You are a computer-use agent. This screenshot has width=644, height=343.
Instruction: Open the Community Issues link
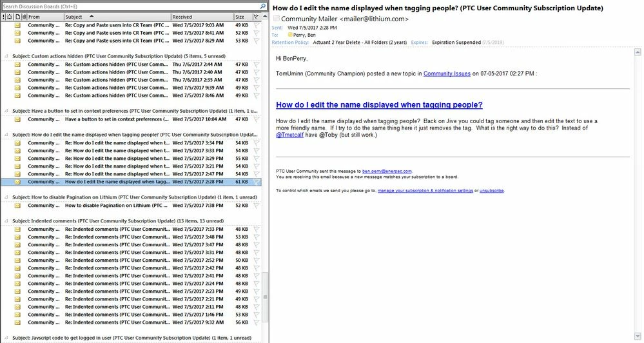447,73
